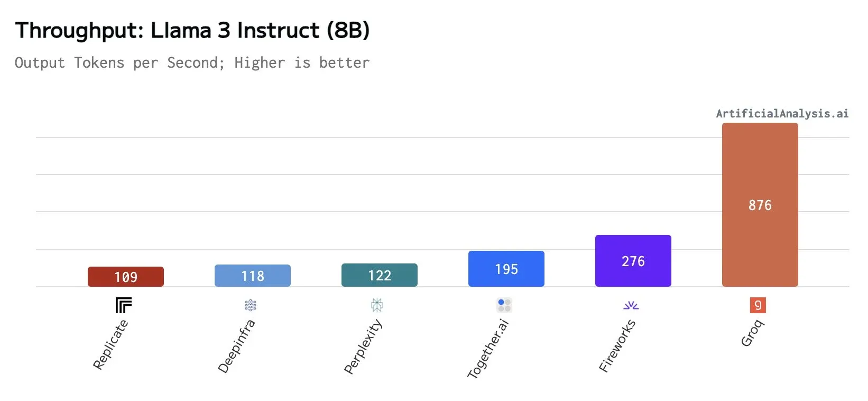868x401 pixels.
Task: Click the Perplexity logo icon
Action: [x=377, y=305]
